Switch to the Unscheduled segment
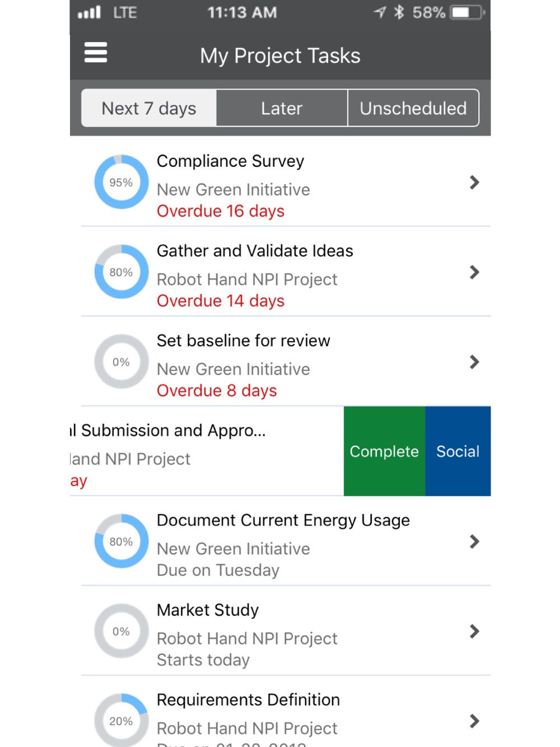The height and width of the screenshot is (747, 560). pos(413,108)
